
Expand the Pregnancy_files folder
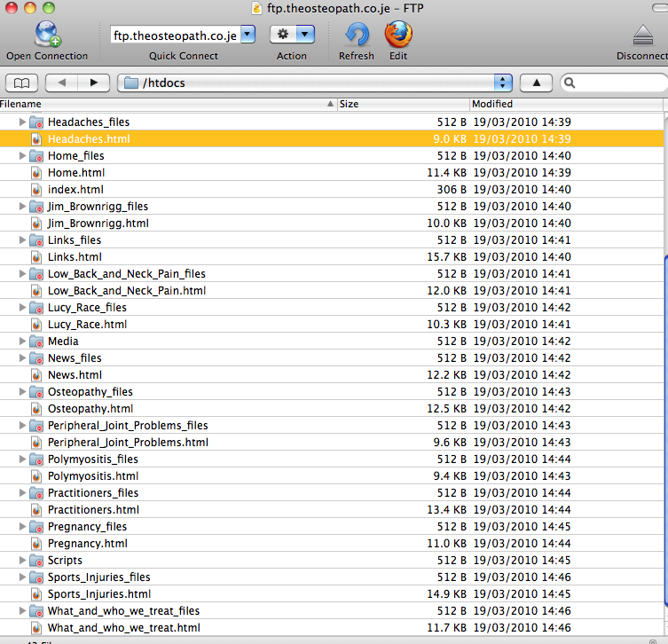tap(22, 526)
